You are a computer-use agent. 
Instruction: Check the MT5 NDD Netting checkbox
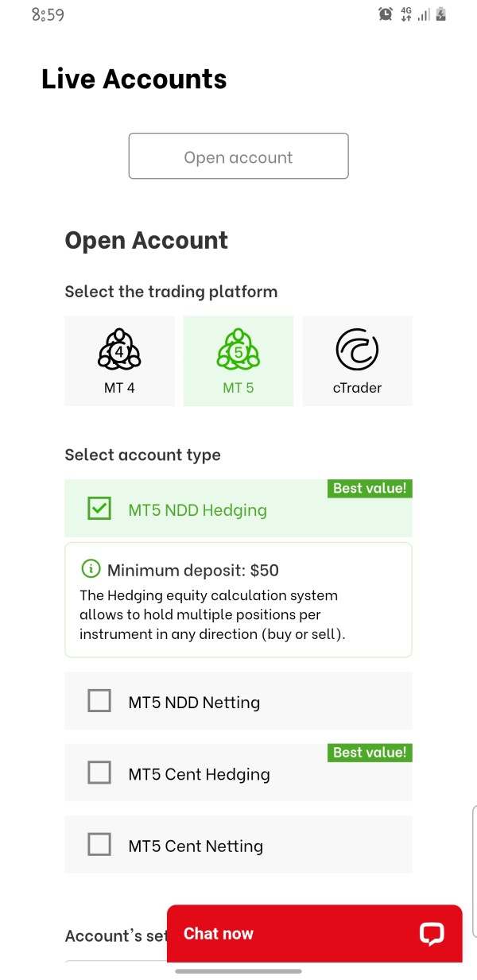pos(99,701)
